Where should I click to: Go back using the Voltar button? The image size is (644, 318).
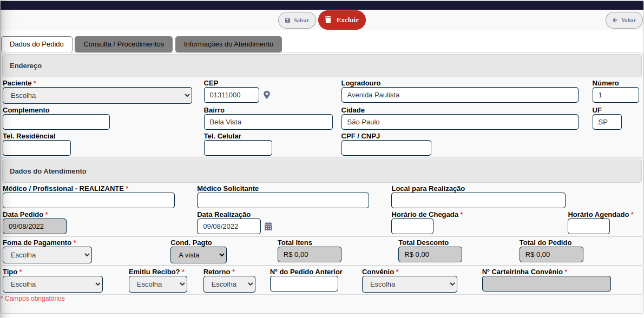623,20
